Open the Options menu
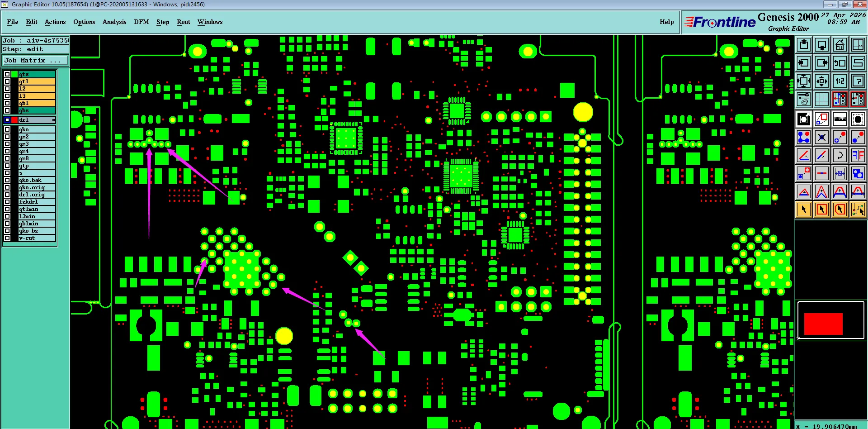The image size is (868, 429). point(84,22)
